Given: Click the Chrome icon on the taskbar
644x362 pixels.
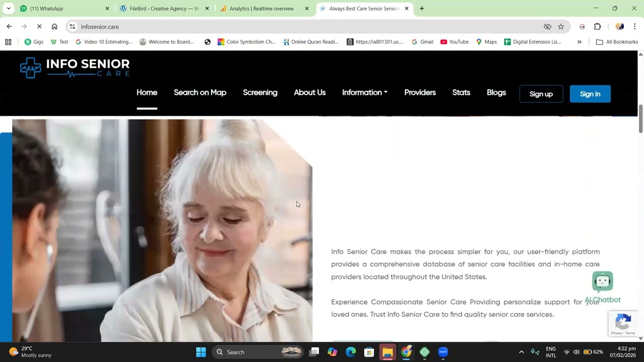Looking at the screenshot, I should (x=406, y=352).
